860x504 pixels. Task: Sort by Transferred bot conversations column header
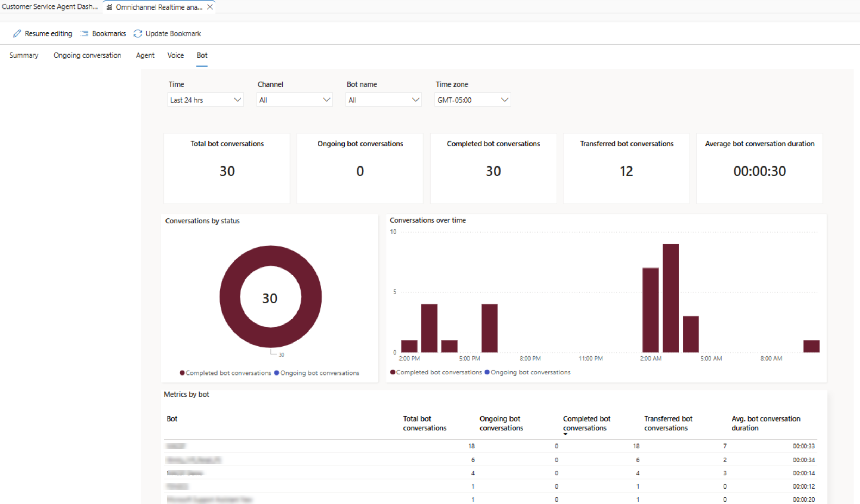tap(668, 423)
